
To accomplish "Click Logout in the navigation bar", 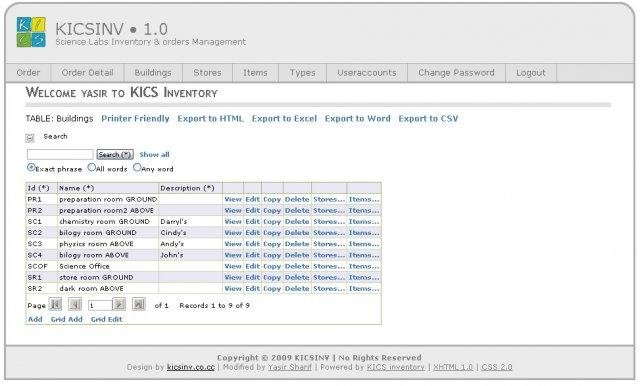I will (x=531, y=73).
